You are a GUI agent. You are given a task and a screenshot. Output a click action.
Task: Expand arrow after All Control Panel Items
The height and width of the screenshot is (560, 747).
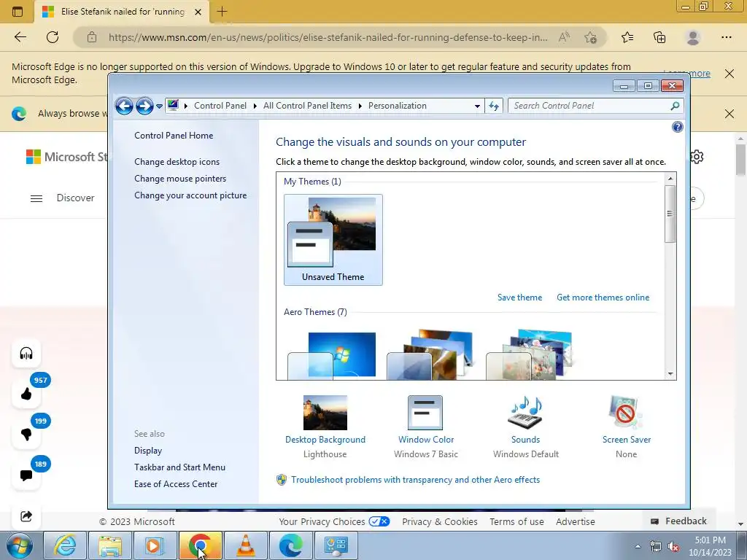[x=360, y=106]
